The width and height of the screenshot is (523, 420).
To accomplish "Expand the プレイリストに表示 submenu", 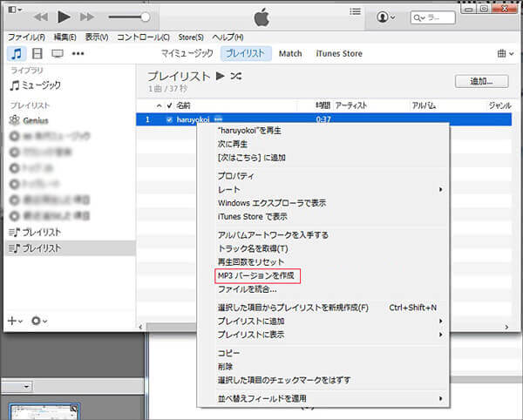I will click(323, 335).
